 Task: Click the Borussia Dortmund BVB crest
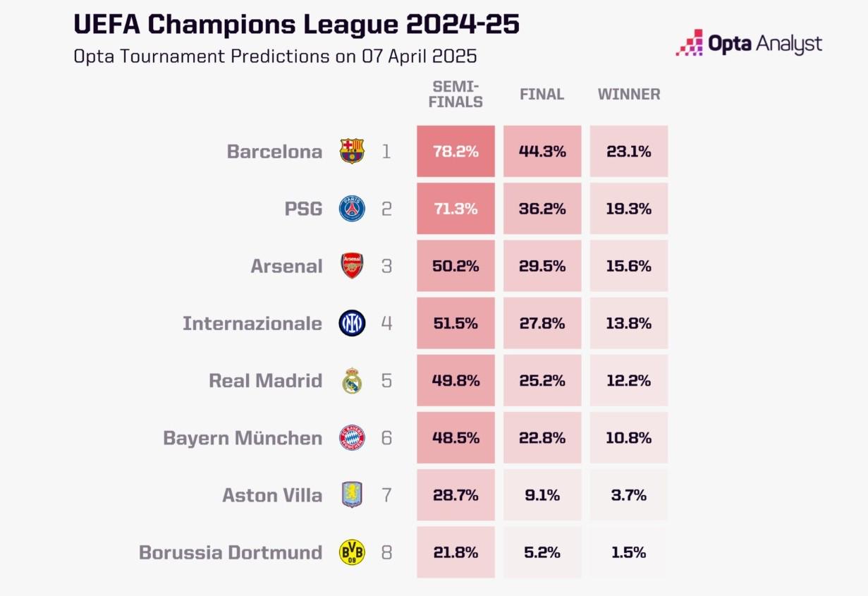click(x=352, y=552)
